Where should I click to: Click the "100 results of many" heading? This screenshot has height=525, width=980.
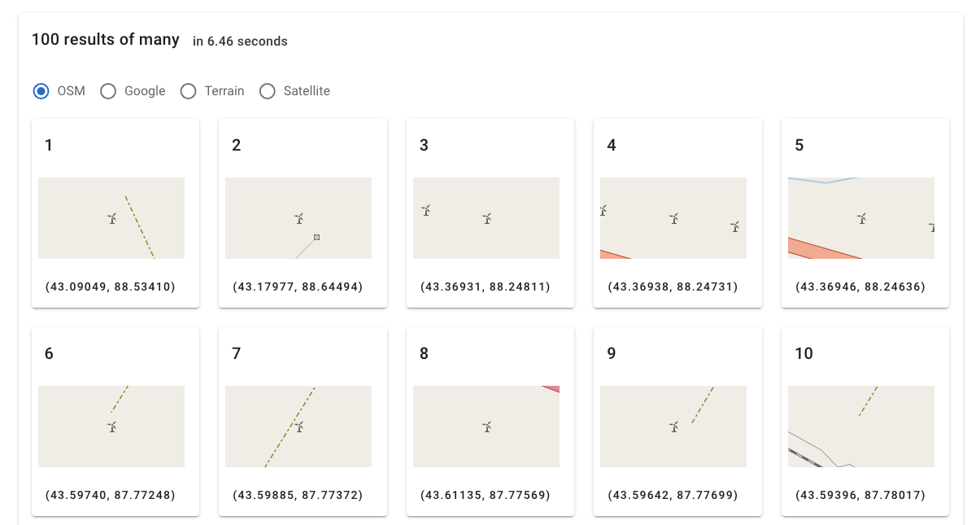tap(106, 39)
